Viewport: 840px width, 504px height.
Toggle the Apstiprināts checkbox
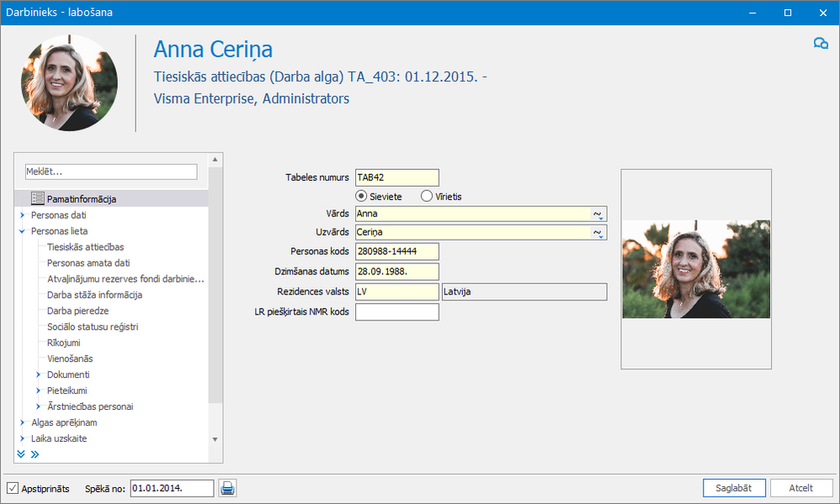[13, 488]
